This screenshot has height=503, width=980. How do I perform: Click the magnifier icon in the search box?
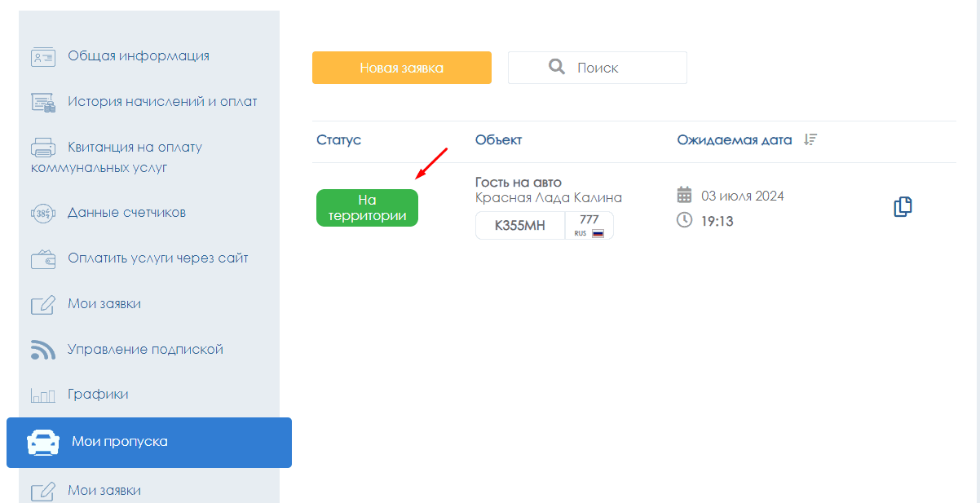click(557, 67)
